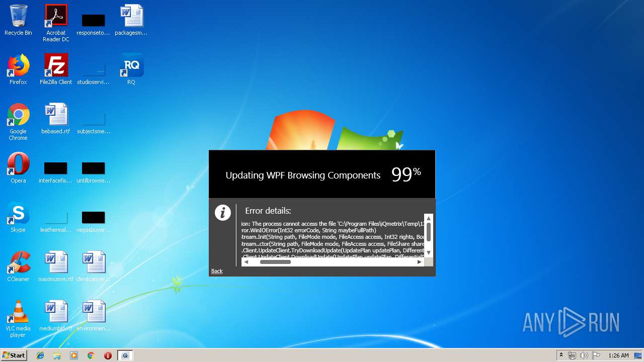Launch Skype desktop shortcut
Screen dimensions: 644x362
[x=18, y=217]
